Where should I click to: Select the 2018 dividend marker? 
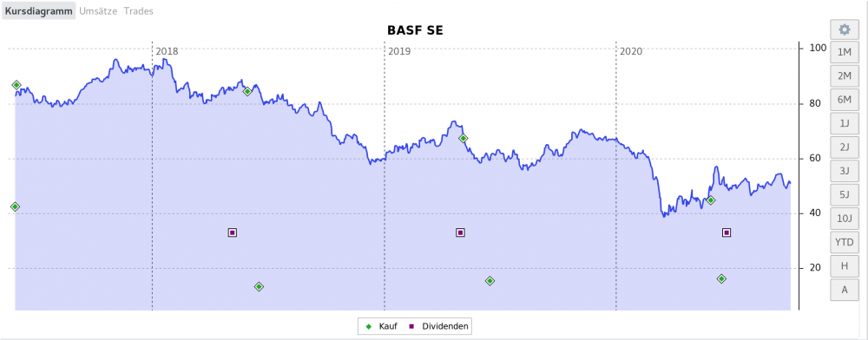tap(233, 232)
